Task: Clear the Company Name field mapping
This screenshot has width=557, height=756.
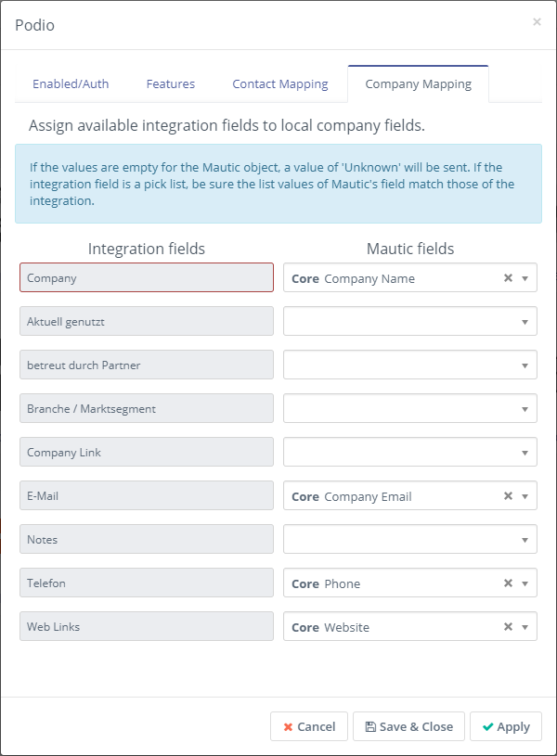Action: tap(508, 278)
